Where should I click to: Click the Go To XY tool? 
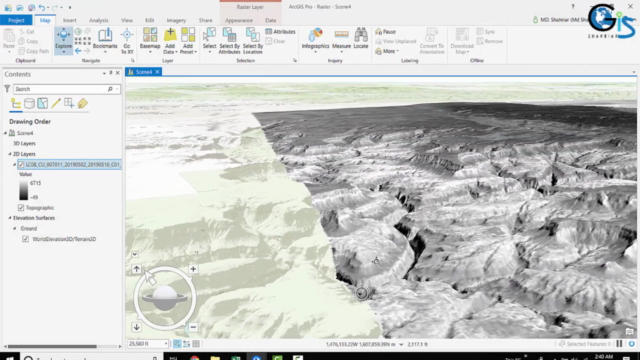tap(127, 40)
